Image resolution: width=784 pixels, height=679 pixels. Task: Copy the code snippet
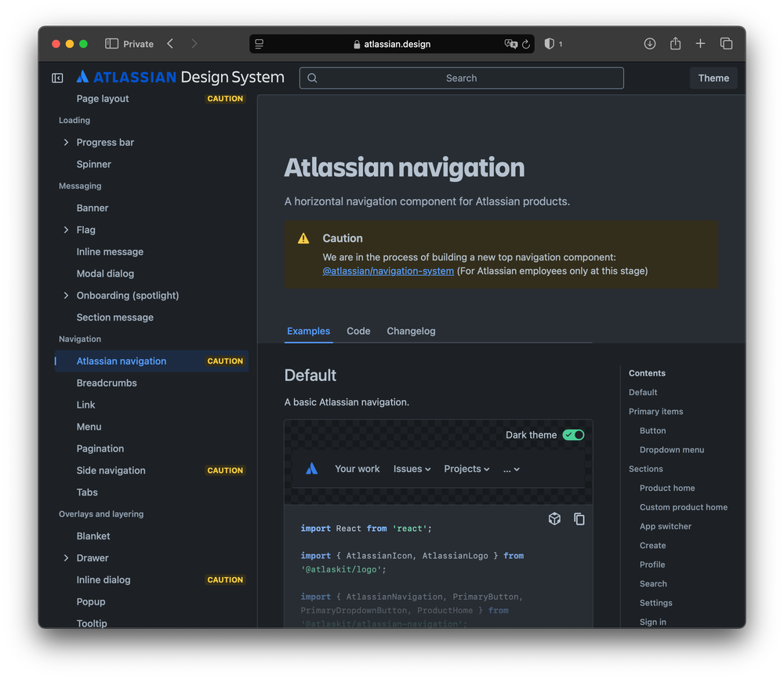pos(579,518)
